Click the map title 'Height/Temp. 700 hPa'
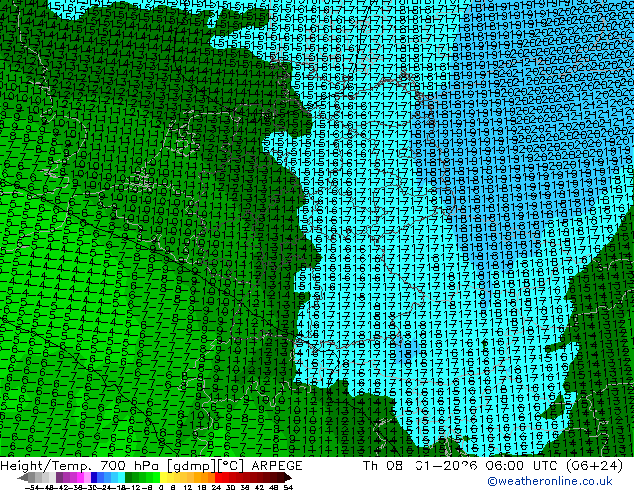The image size is (634, 490). pyautogui.click(x=81, y=466)
